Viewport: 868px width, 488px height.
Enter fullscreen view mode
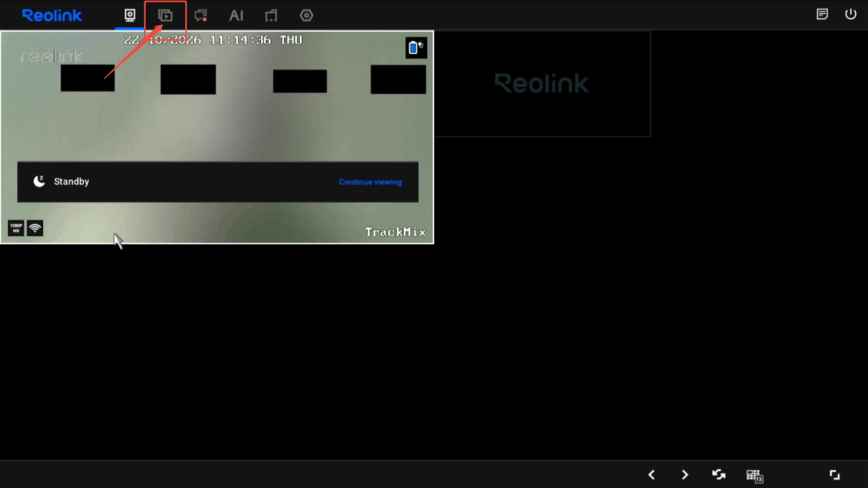pyautogui.click(x=835, y=475)
